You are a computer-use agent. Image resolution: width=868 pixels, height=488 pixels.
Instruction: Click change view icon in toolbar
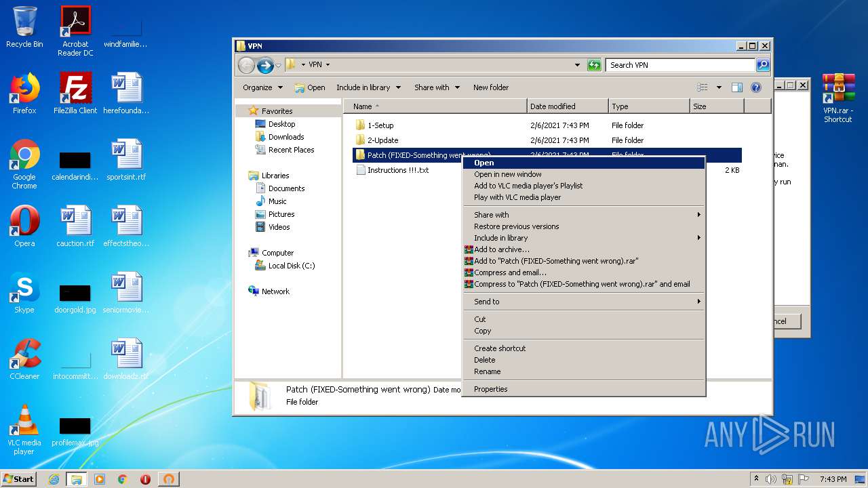(x=703, y=87)
